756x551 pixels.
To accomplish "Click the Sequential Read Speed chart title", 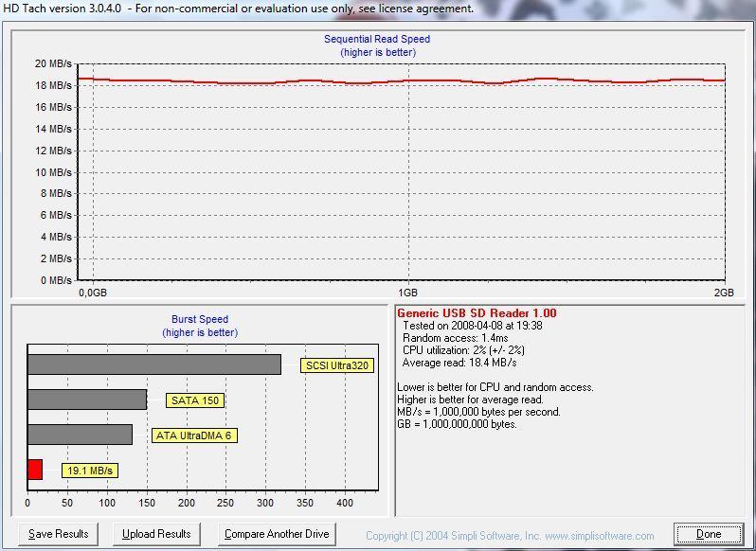I will coord(377,39).
